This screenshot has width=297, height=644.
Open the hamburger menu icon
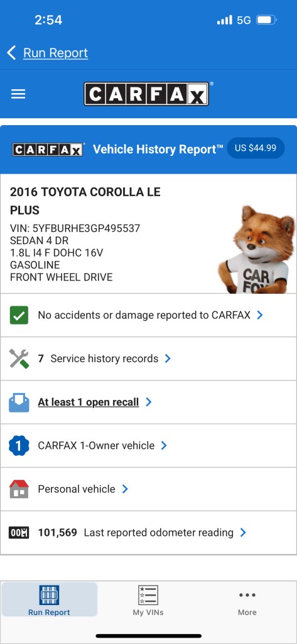[18, 94]
